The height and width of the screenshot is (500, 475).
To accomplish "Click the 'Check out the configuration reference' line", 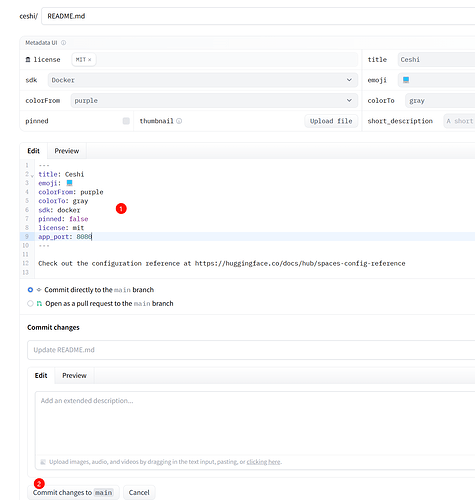I will click(222, 263).
